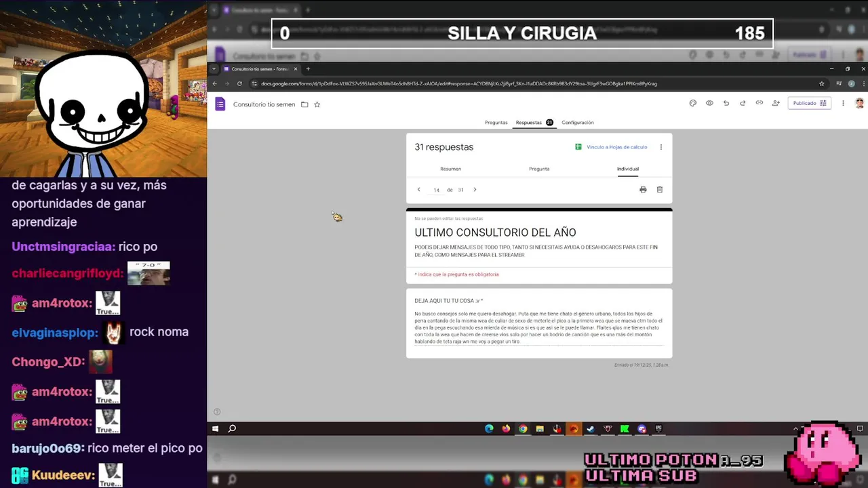Image resolution: width=868 pixels, height=488 pixels.
Task: Open the theme customization palette icon
Action: [692, 103]
